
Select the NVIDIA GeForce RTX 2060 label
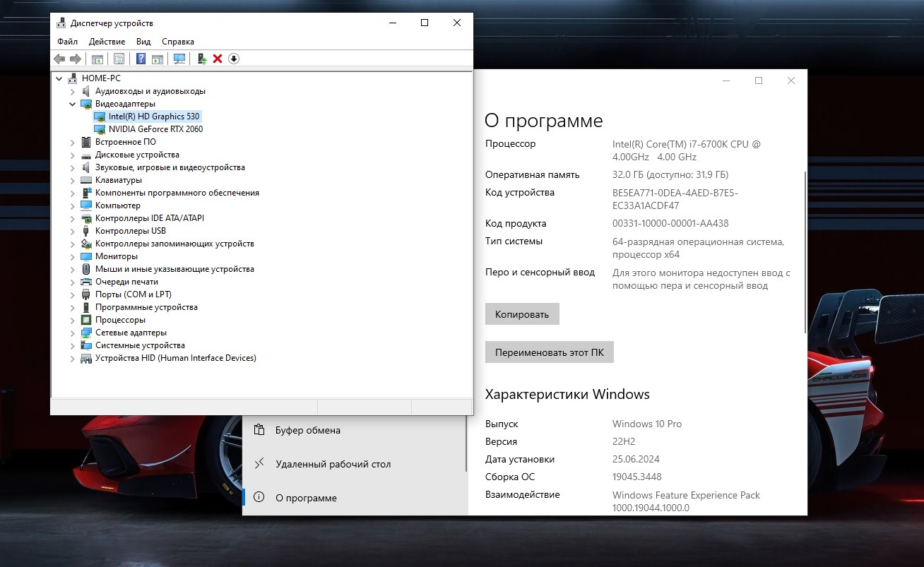[155, 129]
